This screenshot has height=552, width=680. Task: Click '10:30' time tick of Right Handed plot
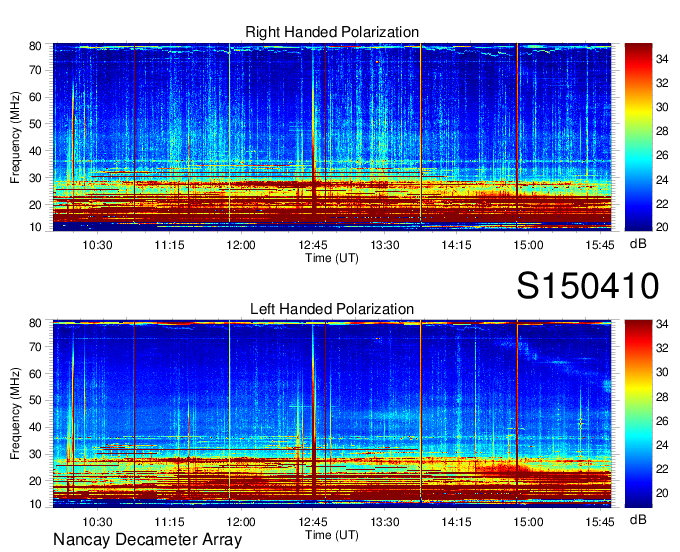pyautogui.click(x=98, y=245)
